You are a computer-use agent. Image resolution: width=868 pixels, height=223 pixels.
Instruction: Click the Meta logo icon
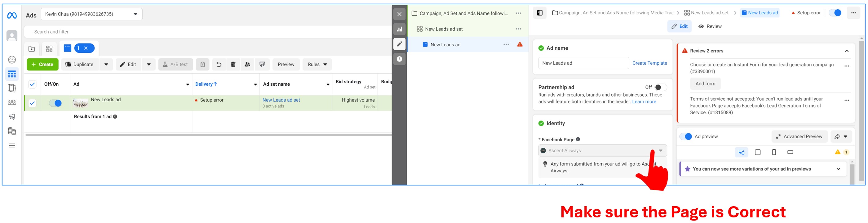coord(12,16)
